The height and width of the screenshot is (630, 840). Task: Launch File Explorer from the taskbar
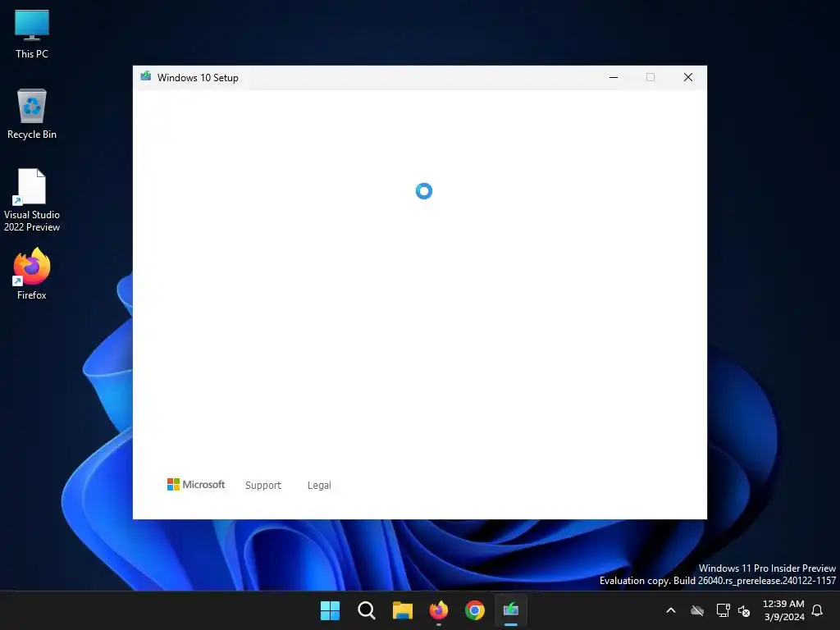pos(402,610)
